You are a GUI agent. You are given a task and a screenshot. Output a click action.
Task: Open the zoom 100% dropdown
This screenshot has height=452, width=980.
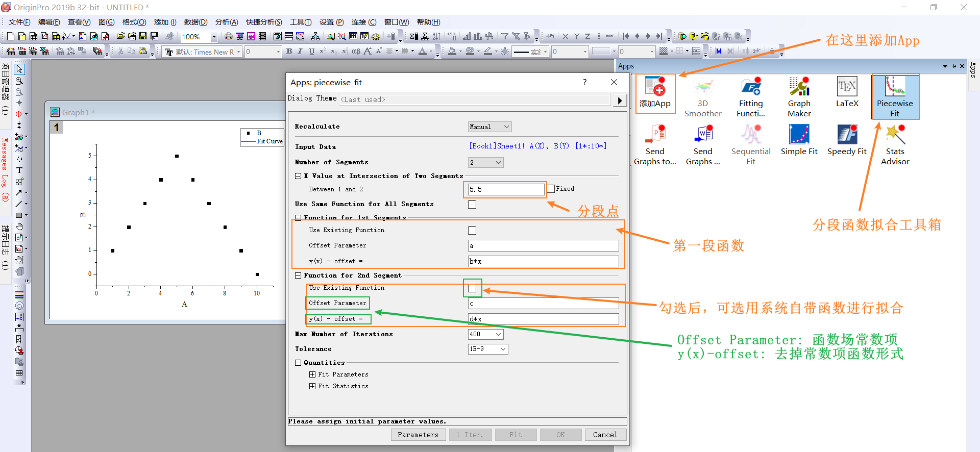click(214, 37)
